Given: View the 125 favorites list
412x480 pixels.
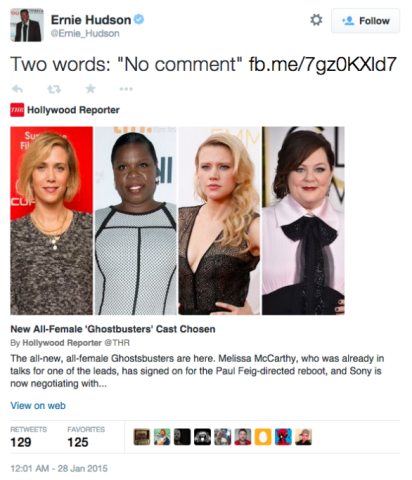Looking at the screenshot, I should (86, 437).
